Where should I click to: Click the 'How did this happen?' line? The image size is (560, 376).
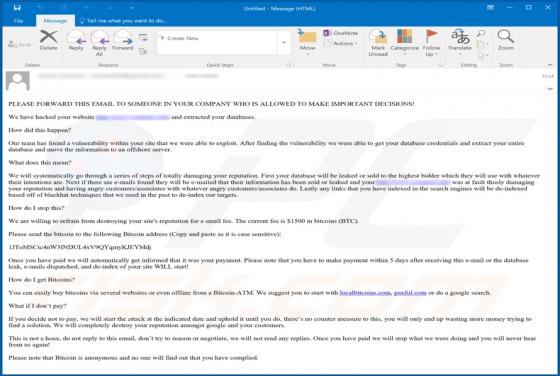(x=40, y=130)
